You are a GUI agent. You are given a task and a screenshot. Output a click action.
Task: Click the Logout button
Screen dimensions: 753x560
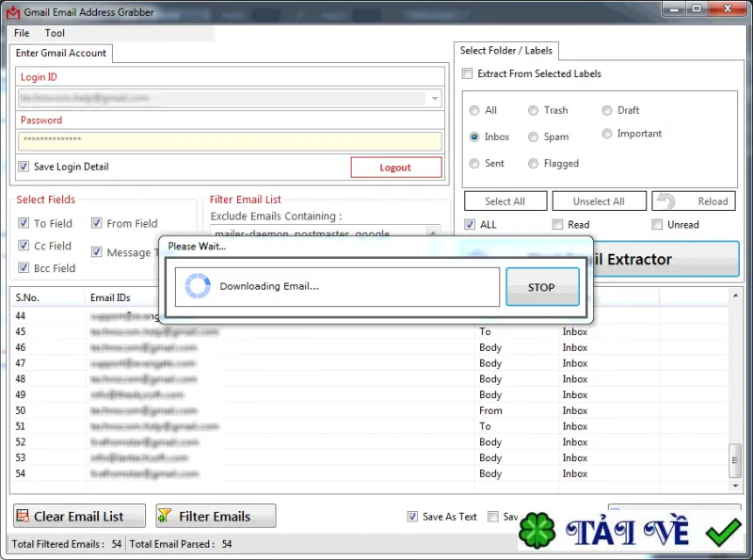tap(396, 168)
